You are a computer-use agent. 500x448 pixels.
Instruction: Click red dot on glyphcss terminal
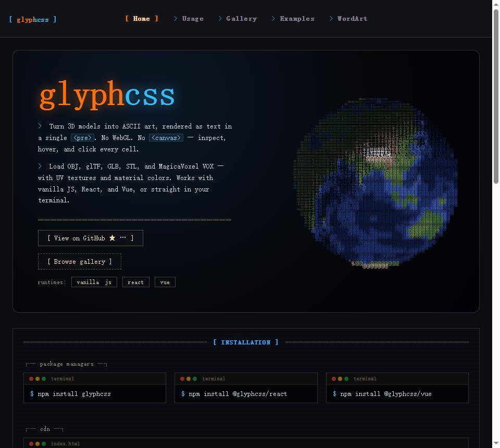tap(31, 379)
